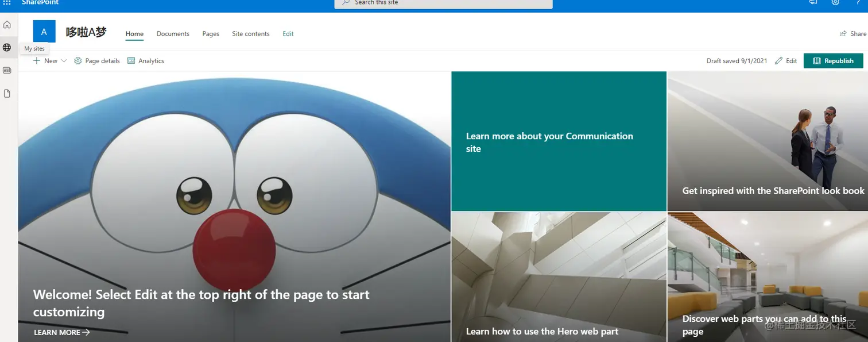This screenshot has width=868, height=342.
Task: Click the Analytics chart icon
Action: [x=131, y=61]
